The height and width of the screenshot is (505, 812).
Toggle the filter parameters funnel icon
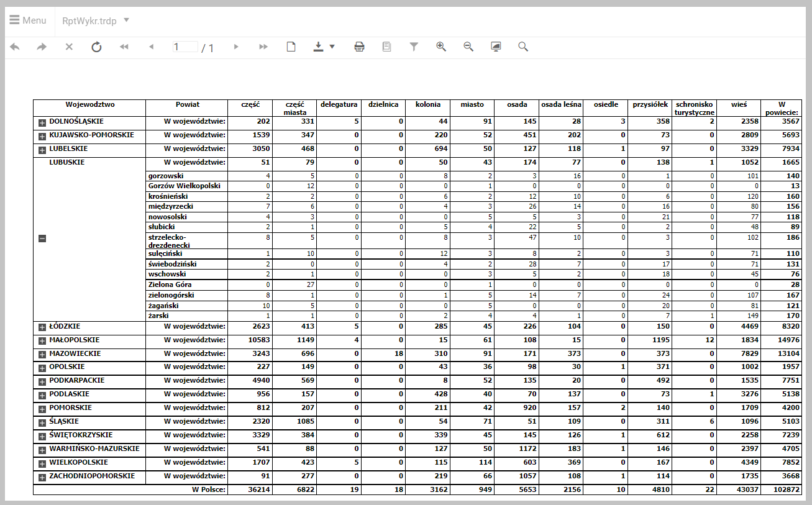click(414, 47)
